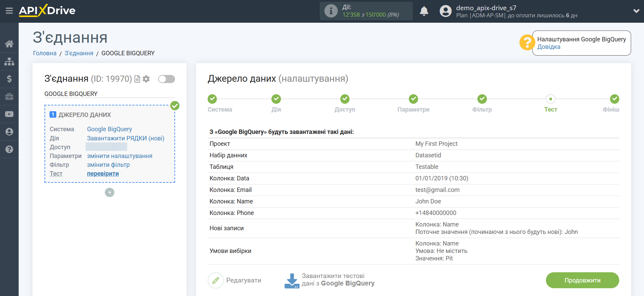
Task: Click the Продовжити button
Action: point(582,280)
